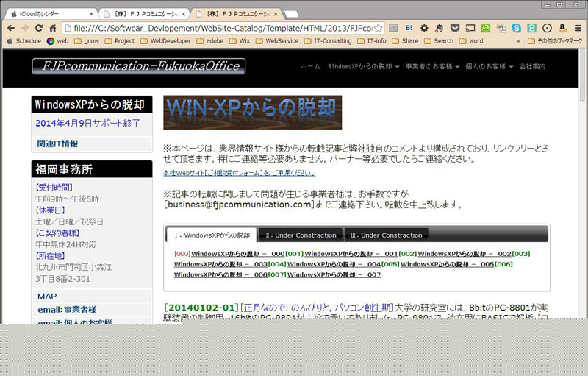Go to ホーム in the site navigation
This screenshot has height=376, width=588.
pos(310,66)
